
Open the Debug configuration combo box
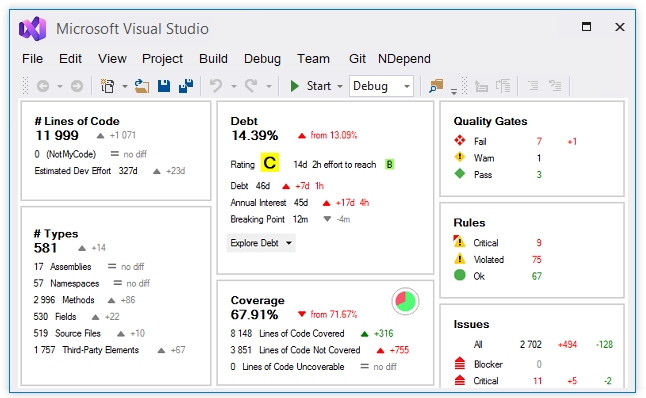click(x=382, y=86)
